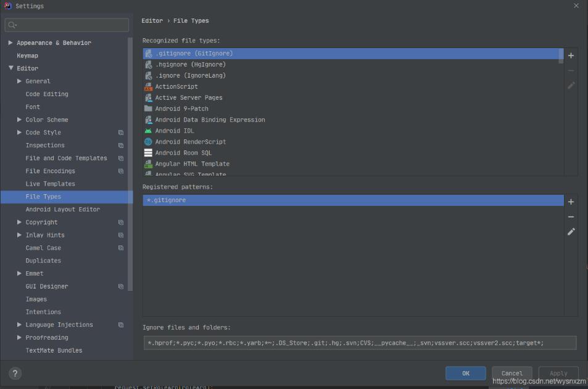The image size is (588, 389).
Task: Click the .hgignore file type icon
Action: (x=148, y=65)
